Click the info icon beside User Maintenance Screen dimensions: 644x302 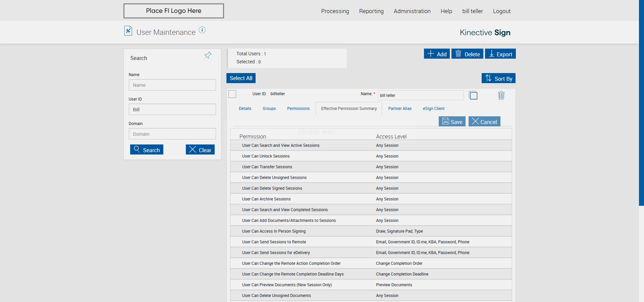pos(202,30)
